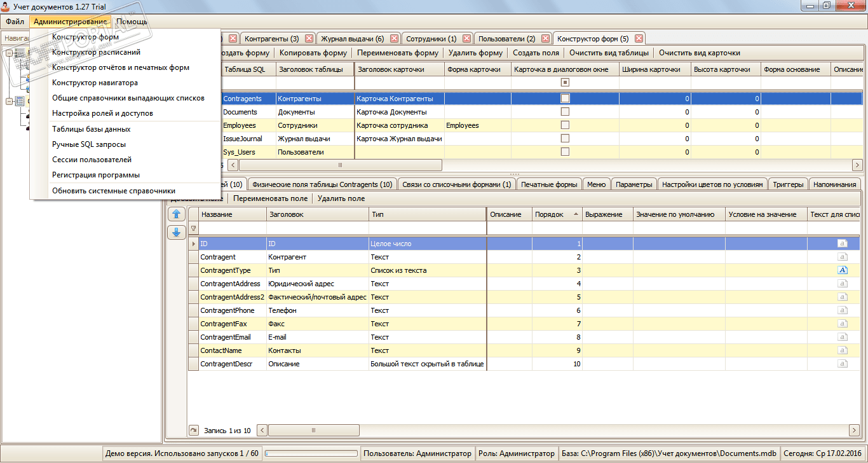The height and width of the screenshot is (463, 868).
Task: Click the "Создать поля" button
Action: pos(536,53)
